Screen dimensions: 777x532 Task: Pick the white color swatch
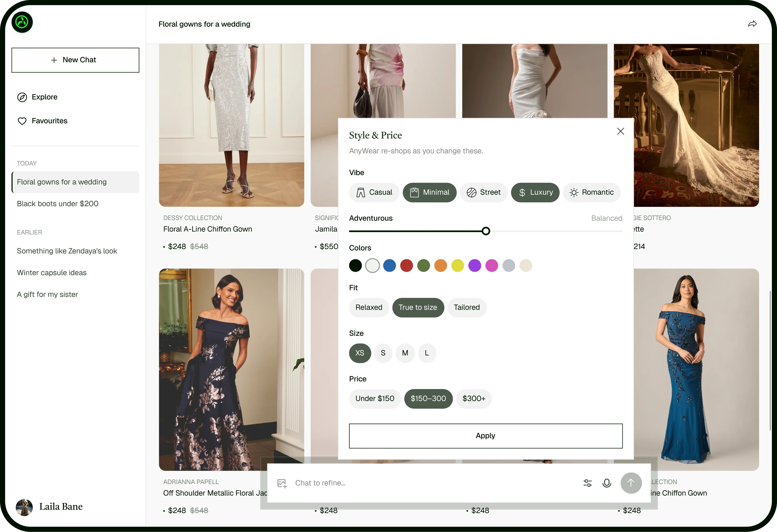click(372, 266)
